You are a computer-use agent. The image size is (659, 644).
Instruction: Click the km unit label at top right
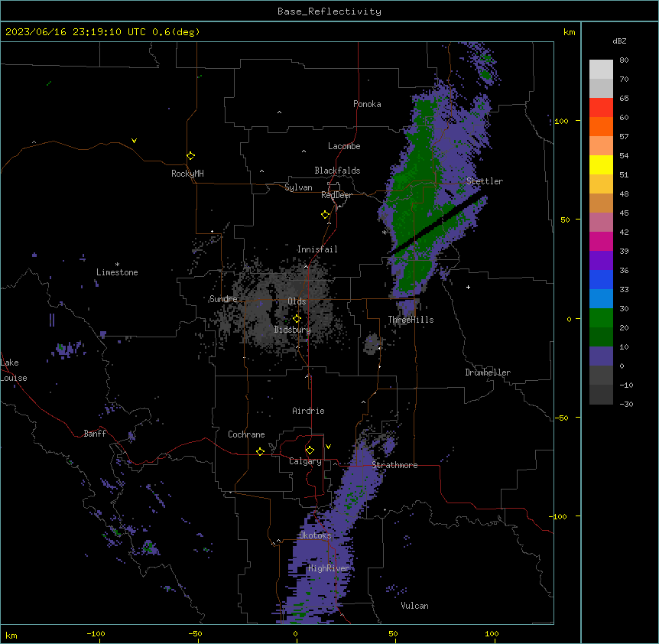pyautogui.click(x=569, y=32)
